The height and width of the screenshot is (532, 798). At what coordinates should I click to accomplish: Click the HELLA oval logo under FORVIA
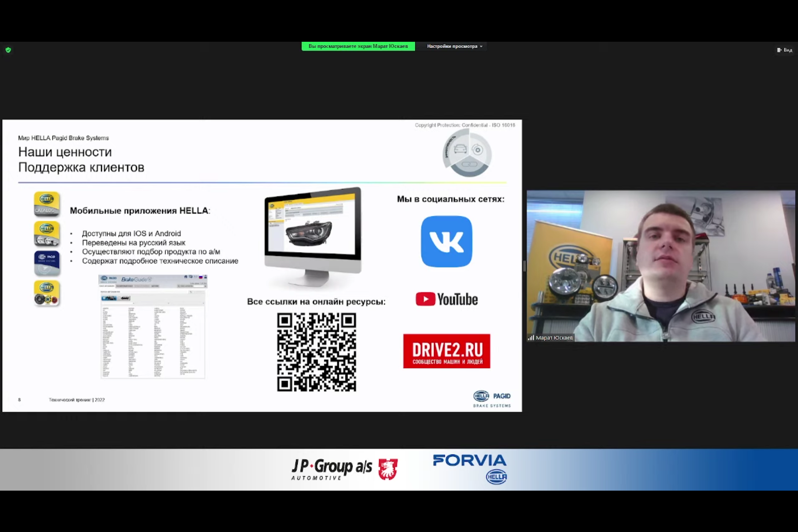pyautogui.click(x=496, y=477)
